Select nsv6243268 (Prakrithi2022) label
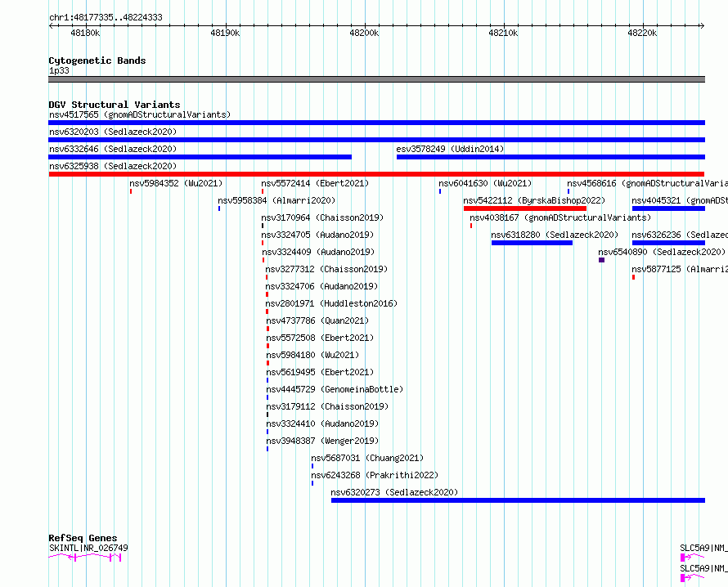 [x=375, y=475]
